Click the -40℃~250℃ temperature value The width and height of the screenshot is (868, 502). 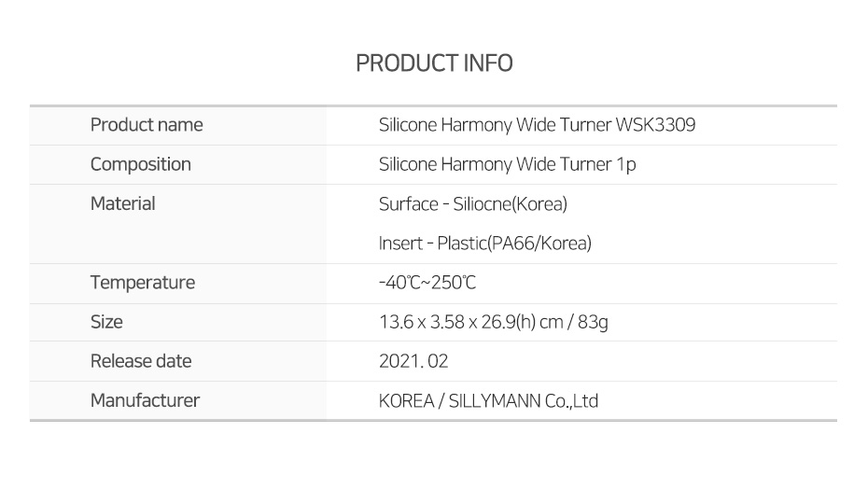(427, 283)
